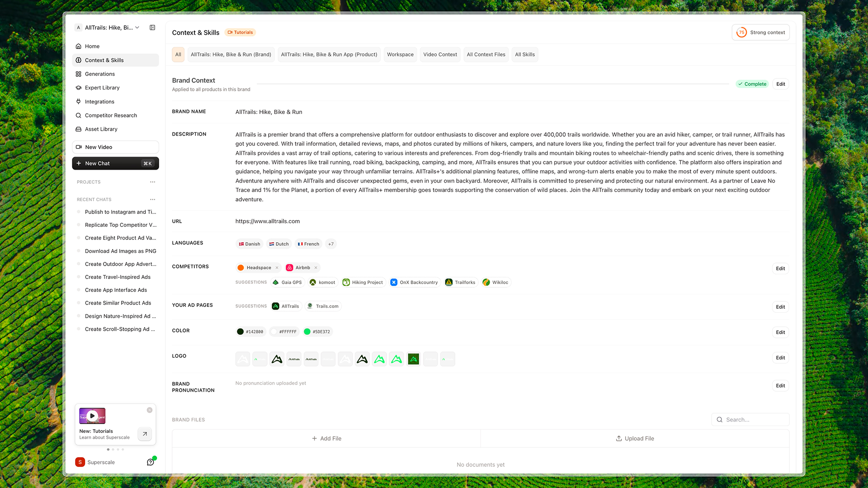Play the Tutorials video thumbnail
Viewport: 868px width, 488px height.
coord(92,416)
